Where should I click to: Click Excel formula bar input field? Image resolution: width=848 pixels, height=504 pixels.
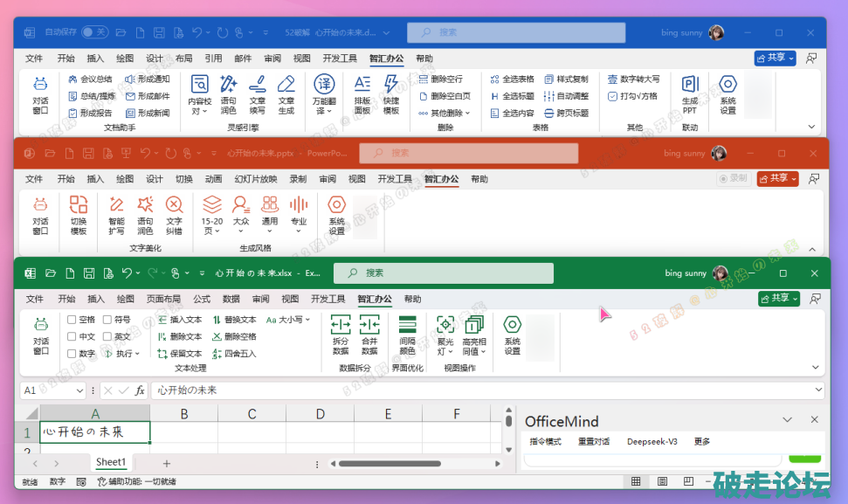(x=480, y=390)
